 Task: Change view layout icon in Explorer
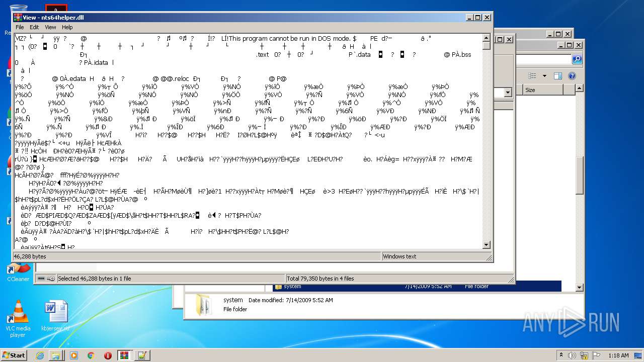(532, 76)
